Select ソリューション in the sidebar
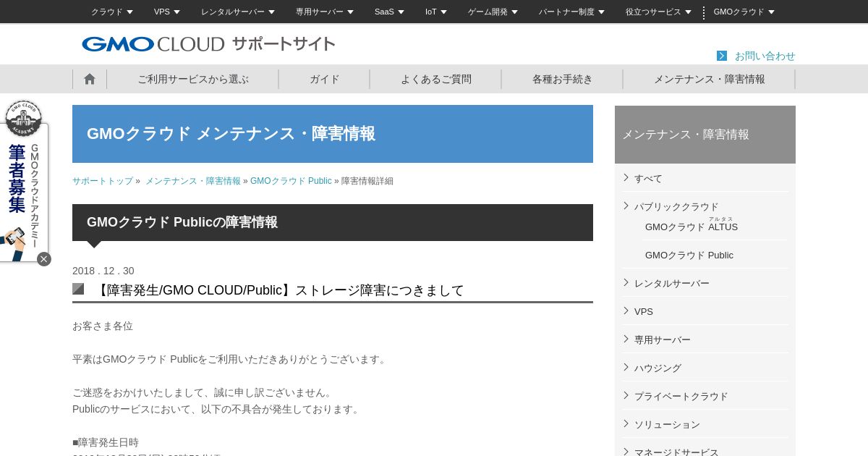Image resolution: width=868 pixels, height=456 pixels. pos(667,424)
